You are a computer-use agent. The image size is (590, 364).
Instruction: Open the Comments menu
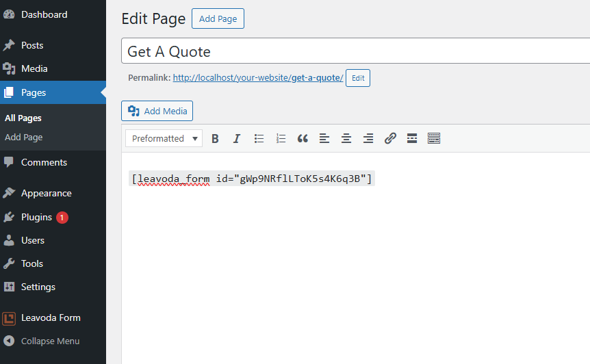tap(53, 162)
